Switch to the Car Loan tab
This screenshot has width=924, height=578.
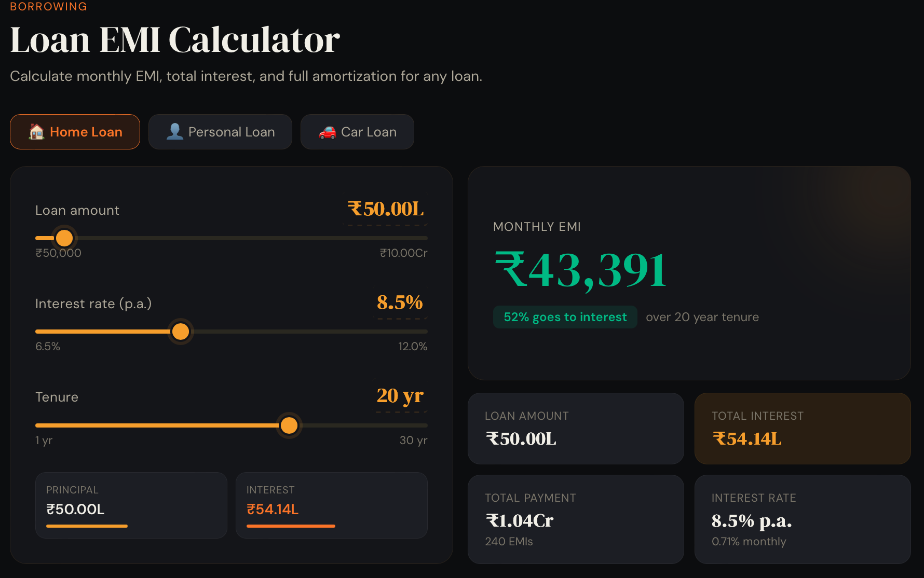coord(357,132)
